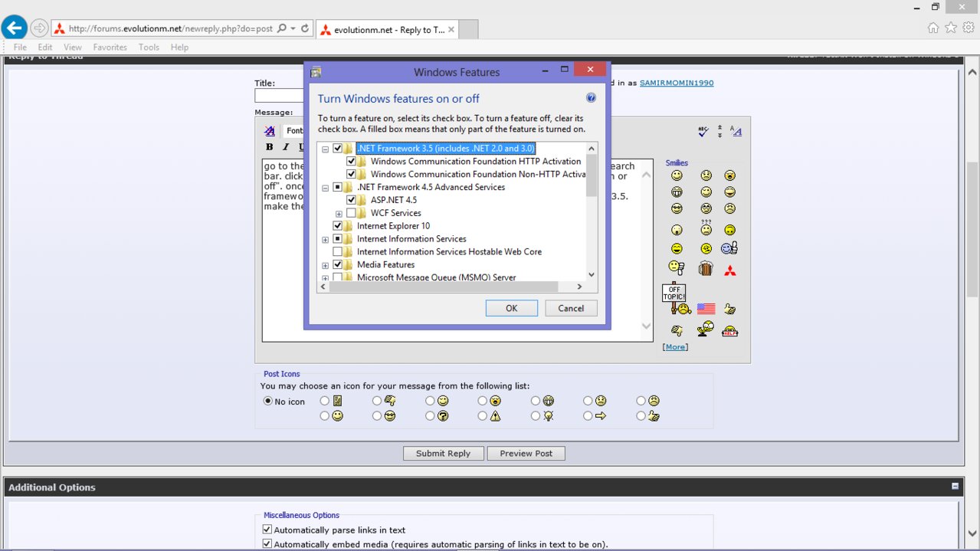Check Internet Information Services Hostable Web Core
This screenshot has height=551, width=980.
click(x=338, y=251)
